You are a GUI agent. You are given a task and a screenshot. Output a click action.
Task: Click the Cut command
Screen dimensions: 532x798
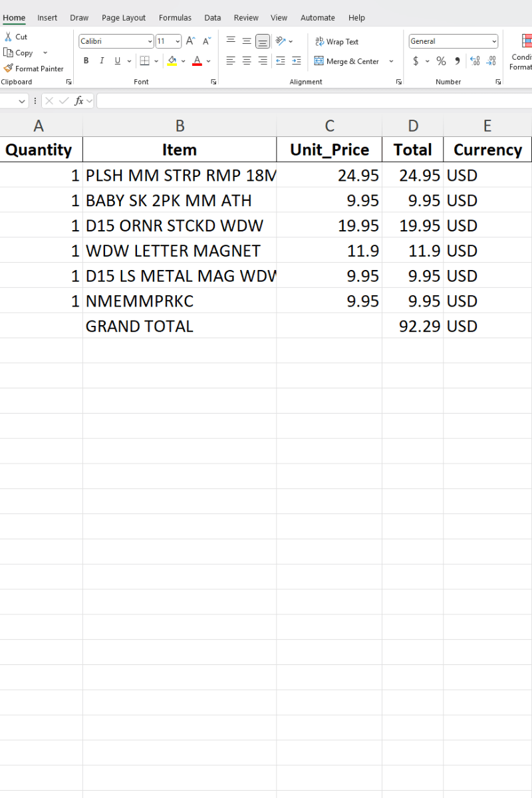pos(15,37)
